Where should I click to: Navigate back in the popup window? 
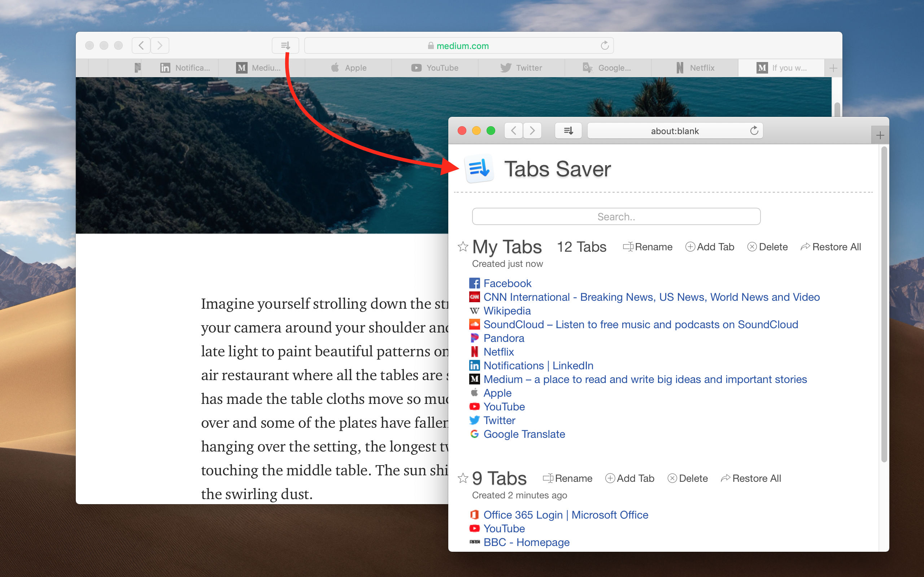[513, 131]
